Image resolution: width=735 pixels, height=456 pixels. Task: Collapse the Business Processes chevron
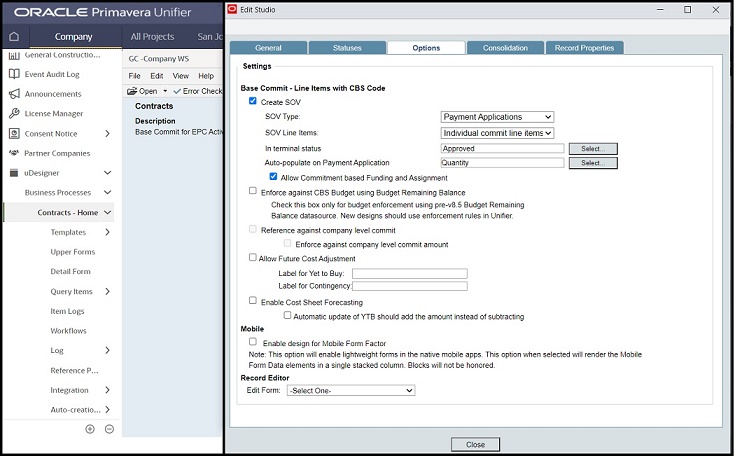coord(107,193)
